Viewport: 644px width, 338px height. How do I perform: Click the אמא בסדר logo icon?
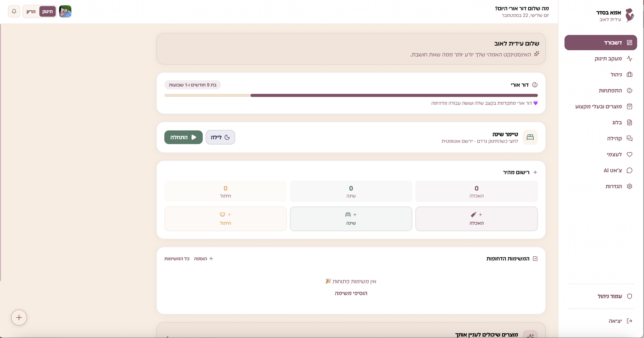coord(630,15)
